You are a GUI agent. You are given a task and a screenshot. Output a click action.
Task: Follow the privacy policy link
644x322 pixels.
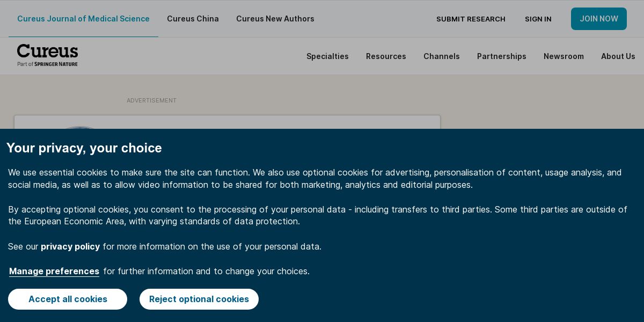pyautogui.click(x=70, y=246)
